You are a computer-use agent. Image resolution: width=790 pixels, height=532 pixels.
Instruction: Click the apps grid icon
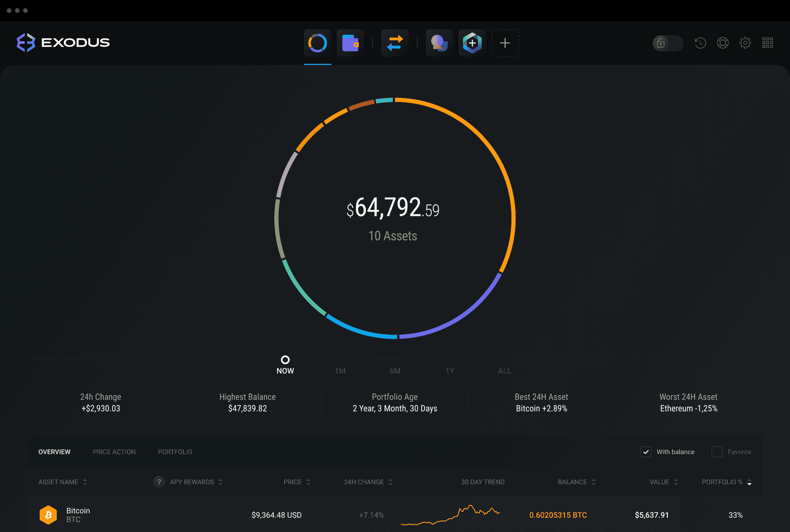click(768, 42)
